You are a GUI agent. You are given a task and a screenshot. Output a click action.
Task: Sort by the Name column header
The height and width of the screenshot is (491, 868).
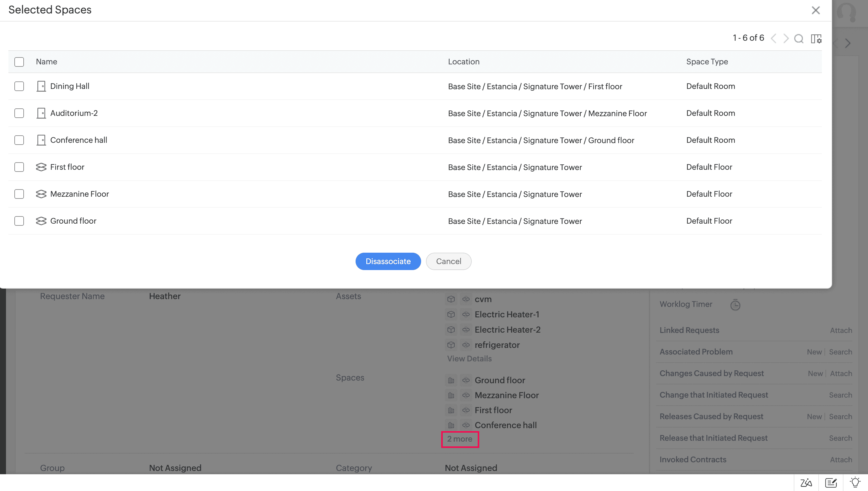tap(46, 62)
